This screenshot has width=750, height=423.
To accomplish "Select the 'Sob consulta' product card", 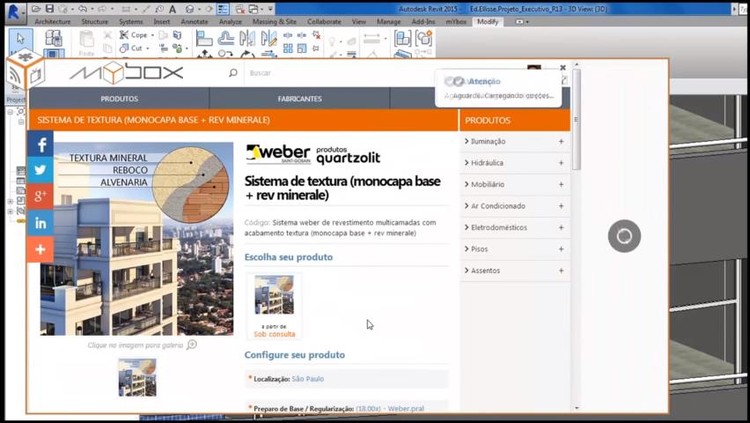I will 274,306.
